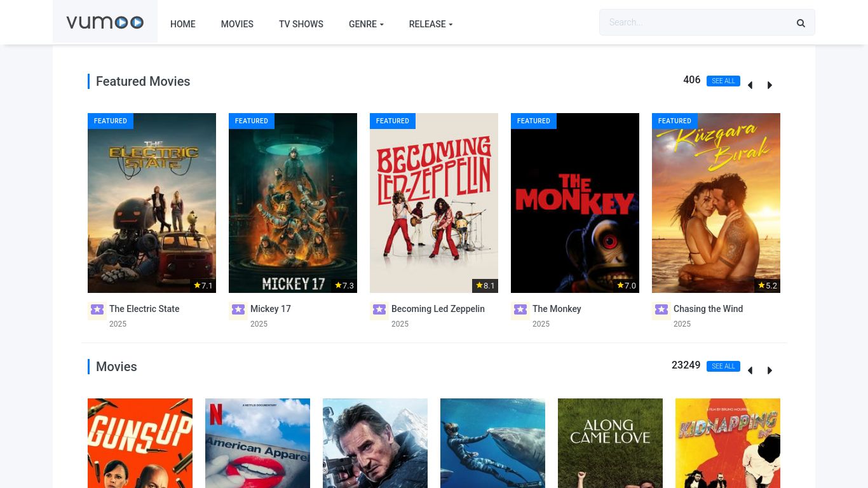Open The Monkey poster

(x=575, y=203)
